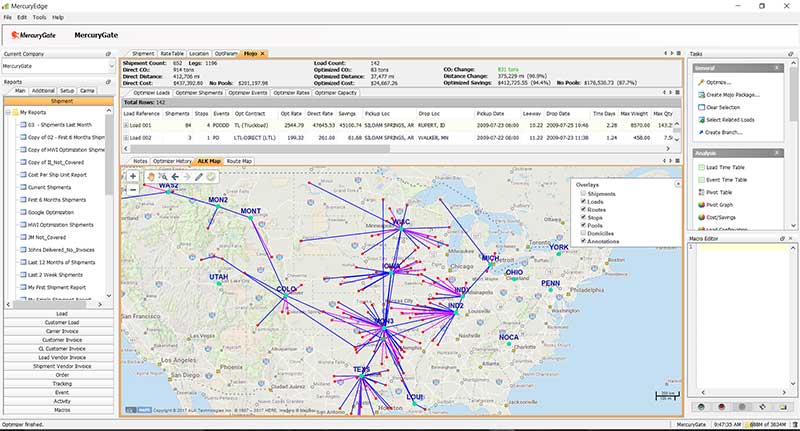Select the pencil draw tool on map
Image resolution: width=800 pixels, height=431 pixels.
pos(199,177)
